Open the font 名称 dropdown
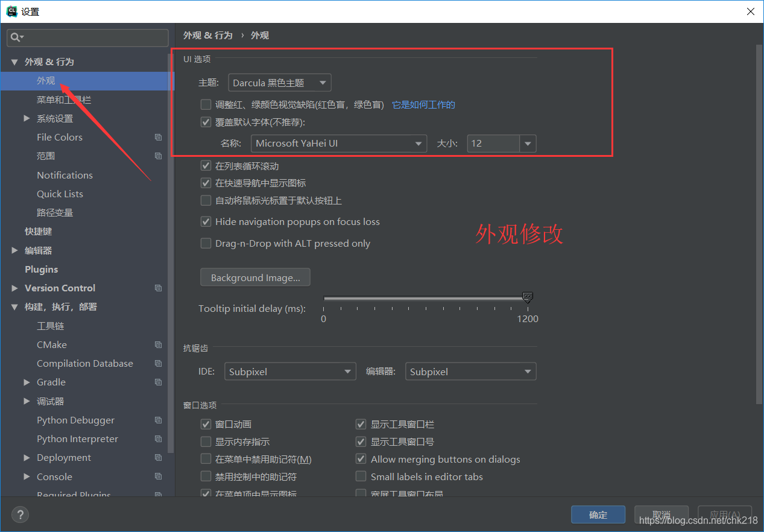Image resolution: width=764 pixels, height=532 pixels. (x=339, y=144)
